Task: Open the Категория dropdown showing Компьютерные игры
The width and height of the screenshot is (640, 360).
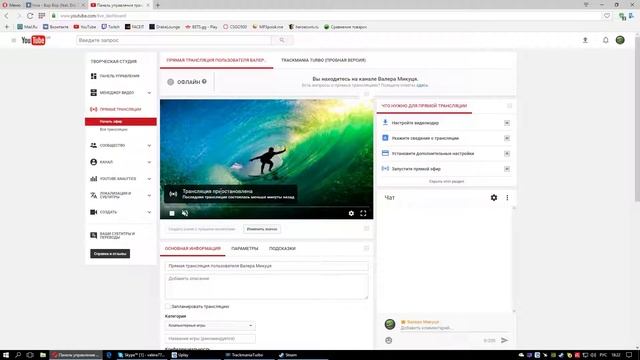Action: point(210,325)
